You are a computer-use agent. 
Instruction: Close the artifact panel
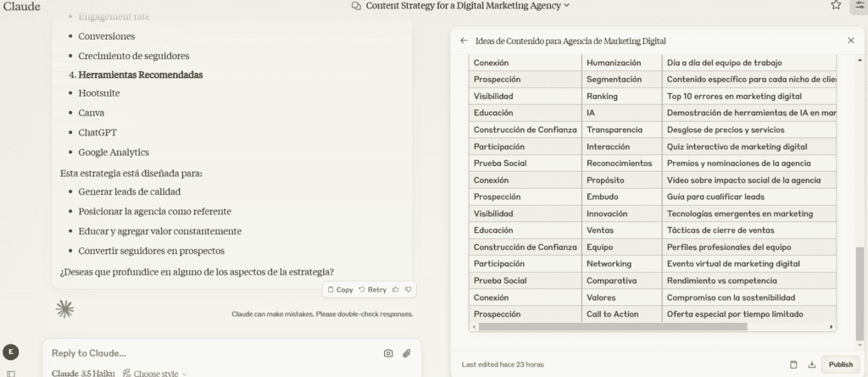pyautogui.click(x=851, y=41)
